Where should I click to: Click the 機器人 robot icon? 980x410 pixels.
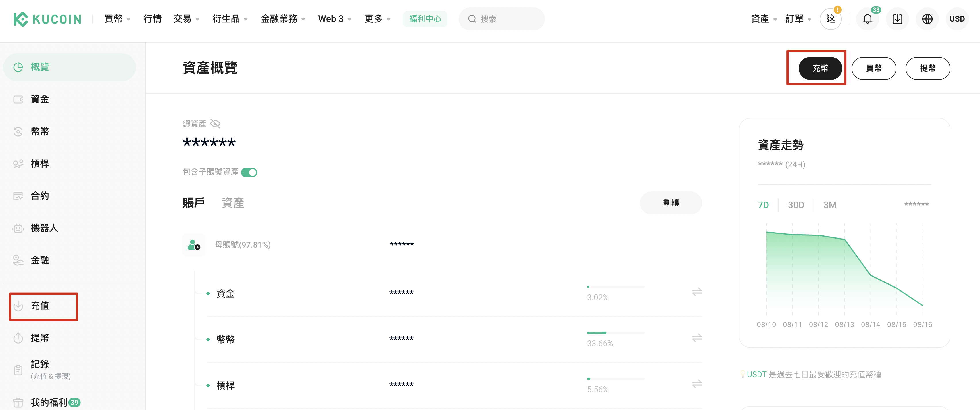18,228
